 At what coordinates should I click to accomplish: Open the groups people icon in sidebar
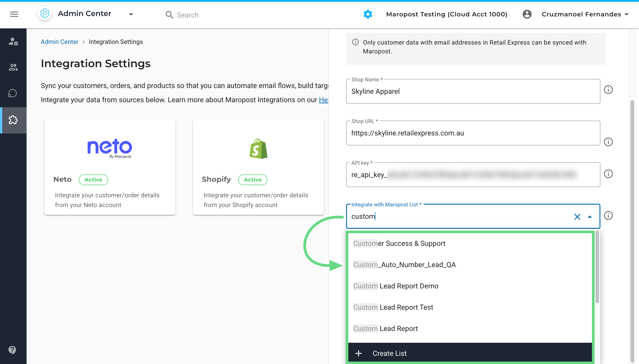point(13,67)
